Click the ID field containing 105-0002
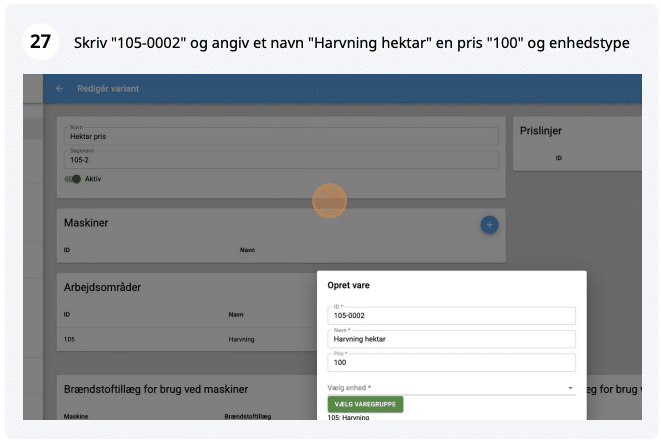 pyautogui.click(x=451, y=316)
